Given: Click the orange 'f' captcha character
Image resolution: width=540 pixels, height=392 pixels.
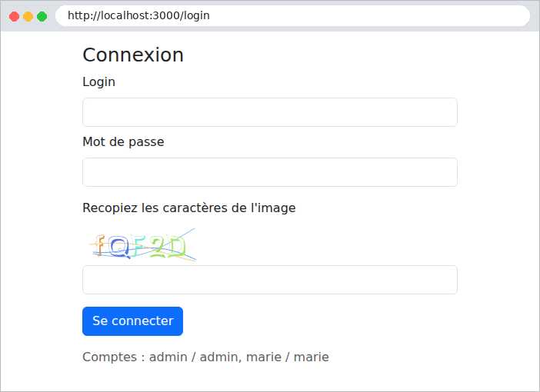Looking at the screenshot, I should point(99,245).
